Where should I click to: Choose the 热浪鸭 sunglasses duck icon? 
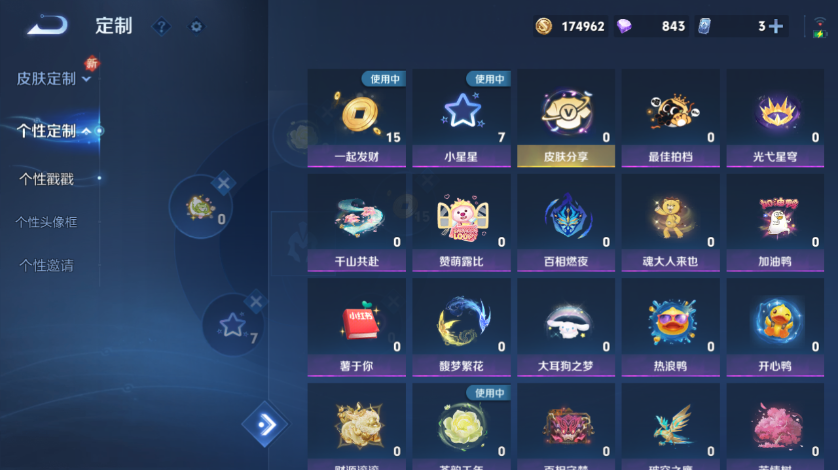tap(671, 322)
